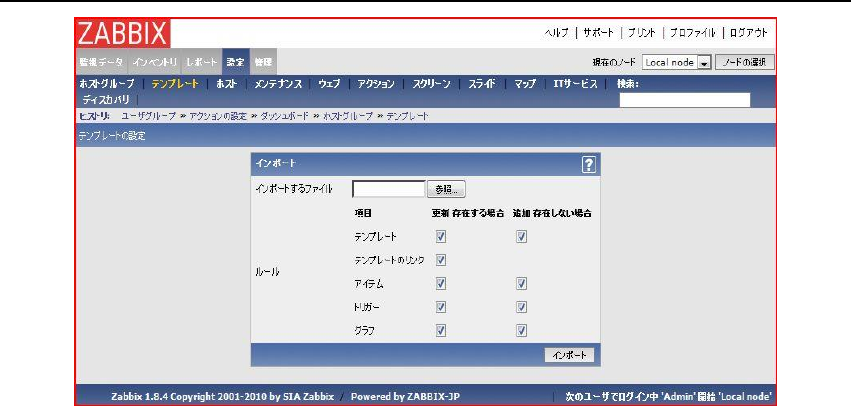Open the 管理 main tab
The image size is (851, 406).
pyautogui.click(x=263, y=62)
